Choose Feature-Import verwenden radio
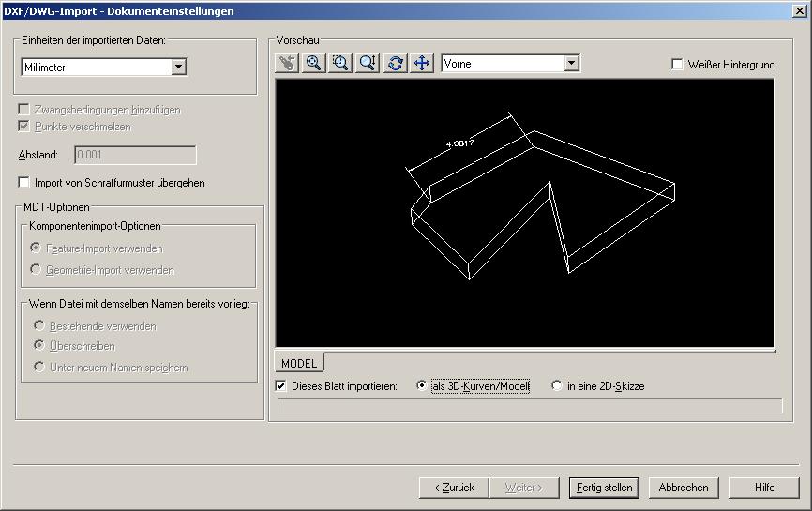812x511 pixels. (36, 248)
